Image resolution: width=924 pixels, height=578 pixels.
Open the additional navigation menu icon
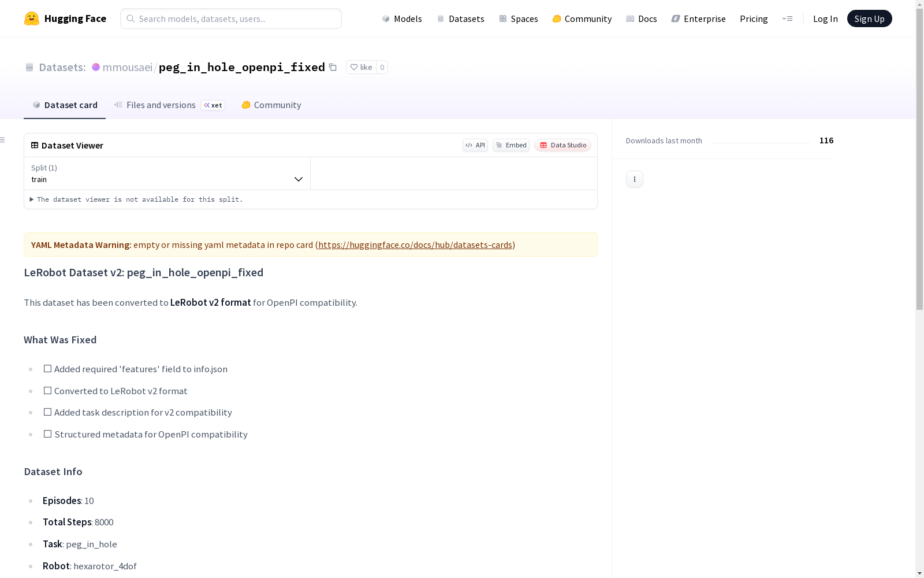point(787,18)
